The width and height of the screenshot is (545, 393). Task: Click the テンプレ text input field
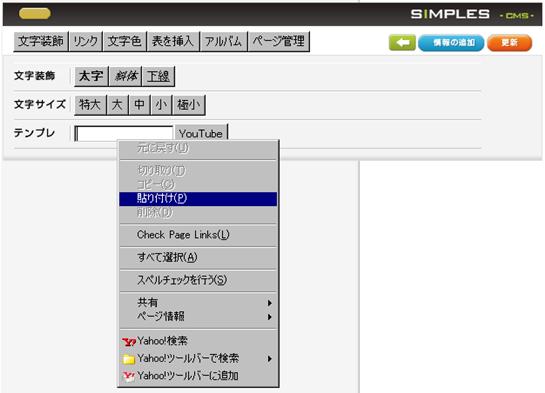(124, 133)
